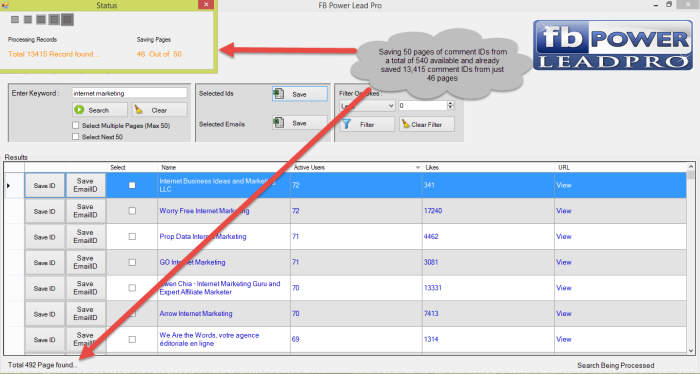The width and height of the screenshot is (700, 374).
Task: Enable Select Multiple Pages (Max 50) checkbox
Action: click(75, 125)
